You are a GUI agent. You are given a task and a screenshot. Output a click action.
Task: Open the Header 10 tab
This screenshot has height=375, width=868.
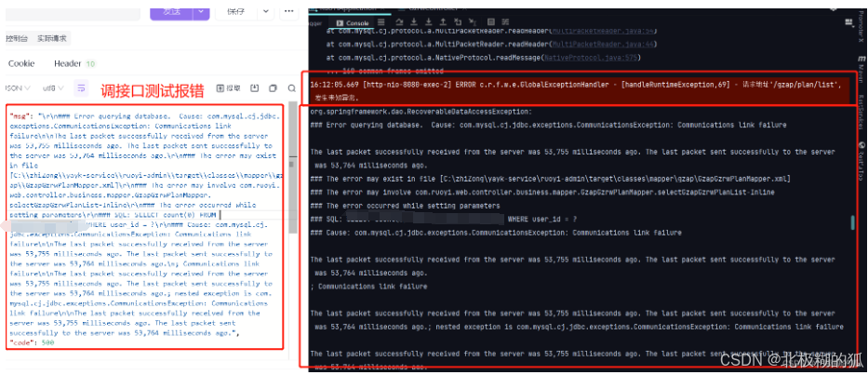[74, 63]
